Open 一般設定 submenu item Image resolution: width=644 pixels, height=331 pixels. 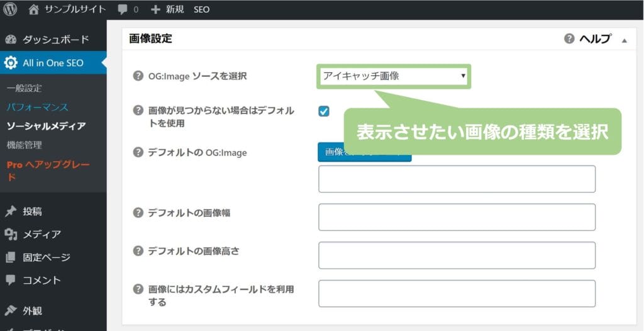pyautogui.click(x=25, y=88)
